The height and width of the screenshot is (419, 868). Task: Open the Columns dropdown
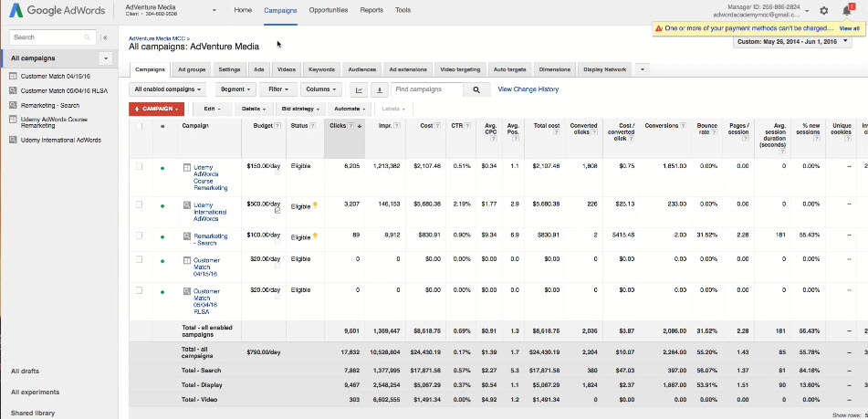click(x=320, y=89)
